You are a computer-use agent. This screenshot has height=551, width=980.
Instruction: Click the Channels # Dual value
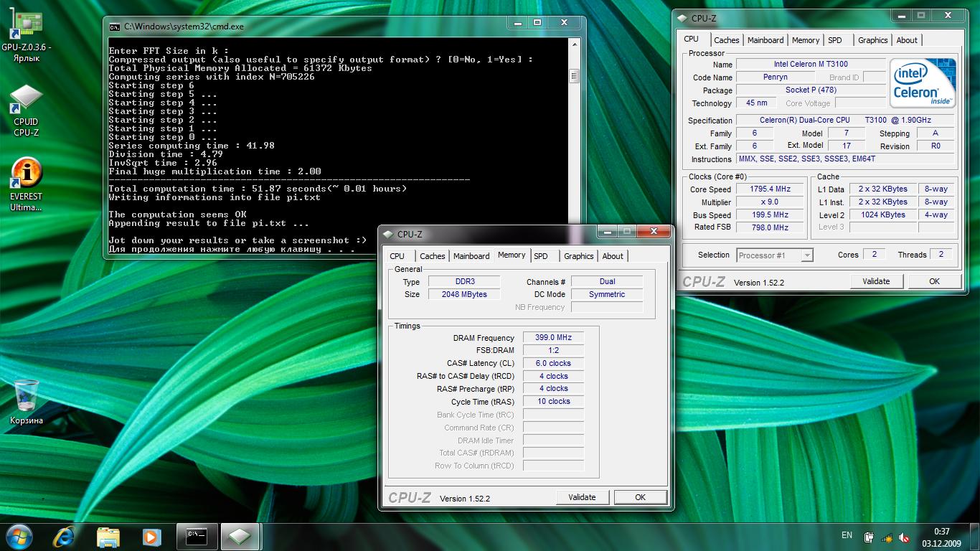[x=607, y=282]
